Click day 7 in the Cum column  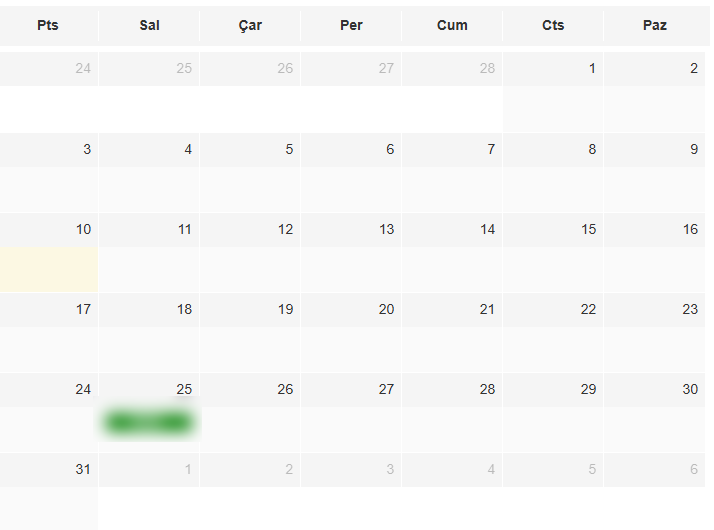click(x=491, y=149)
